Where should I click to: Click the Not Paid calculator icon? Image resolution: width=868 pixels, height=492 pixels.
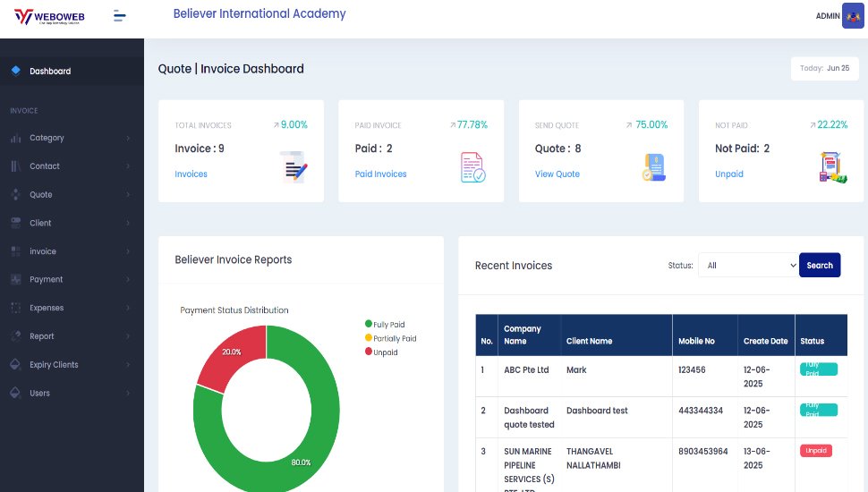[833, 167]
